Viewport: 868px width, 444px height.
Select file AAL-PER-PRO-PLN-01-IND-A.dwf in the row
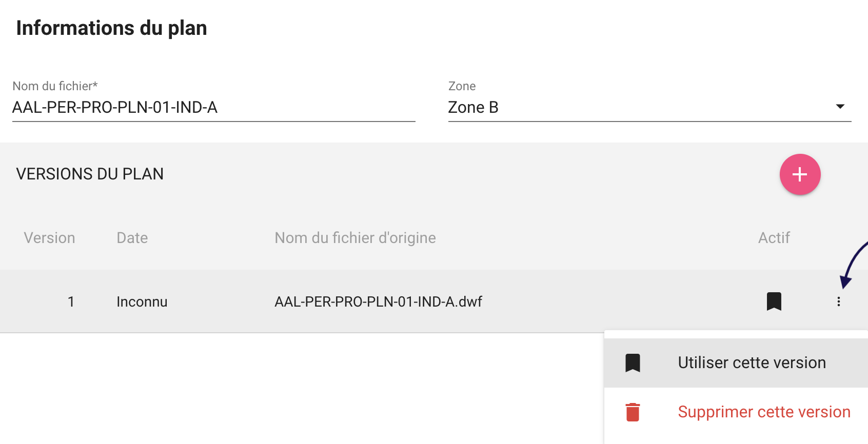coord(378,301)
